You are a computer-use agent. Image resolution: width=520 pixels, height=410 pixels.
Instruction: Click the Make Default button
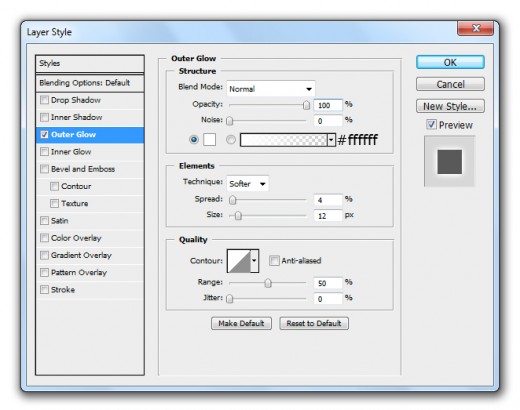click(241, 323)
